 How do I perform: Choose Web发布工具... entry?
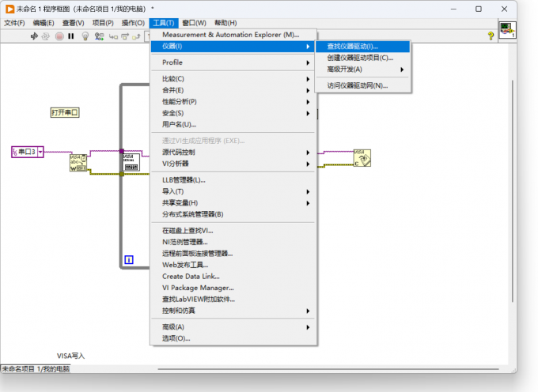233,266
